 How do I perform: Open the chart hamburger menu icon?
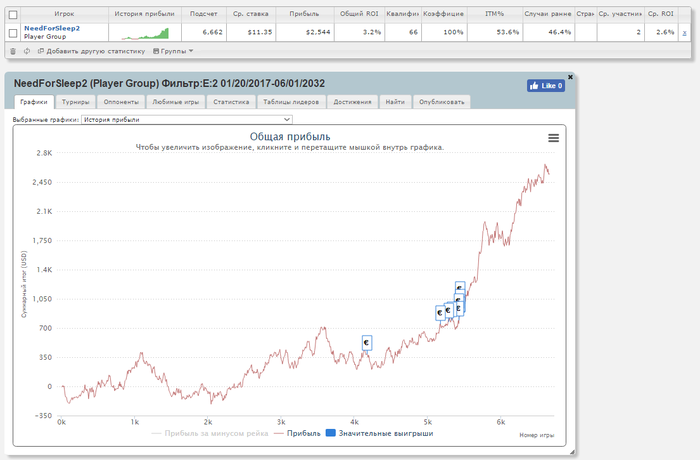click(554, 138)
